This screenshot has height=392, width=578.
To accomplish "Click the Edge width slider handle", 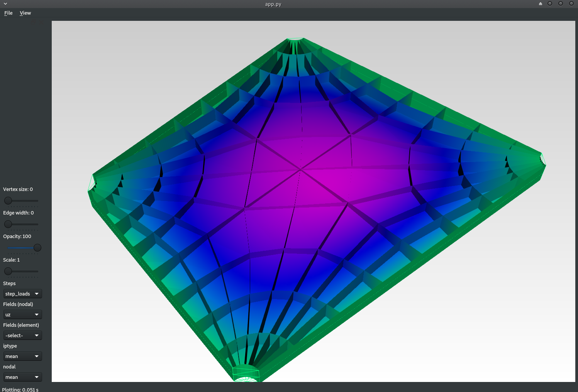I will (8, 224).
